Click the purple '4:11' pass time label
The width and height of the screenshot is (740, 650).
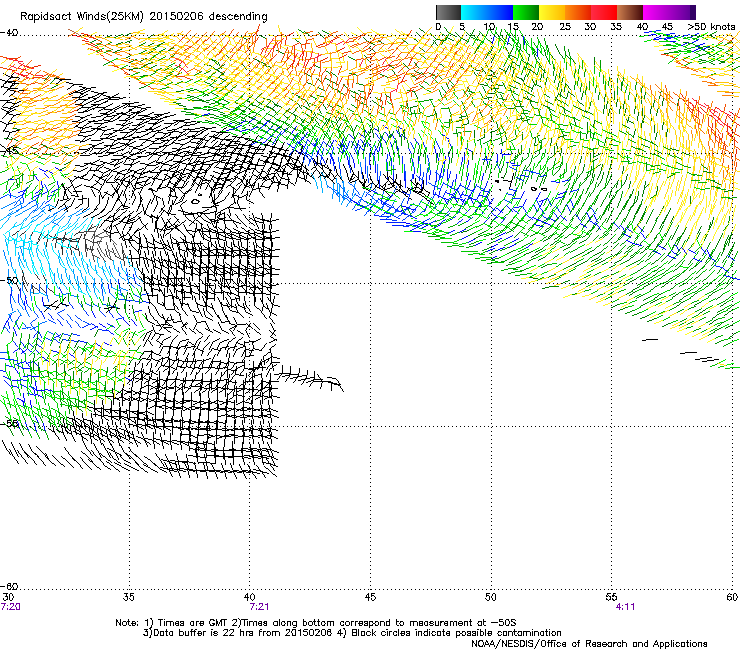tap(625, 607)
